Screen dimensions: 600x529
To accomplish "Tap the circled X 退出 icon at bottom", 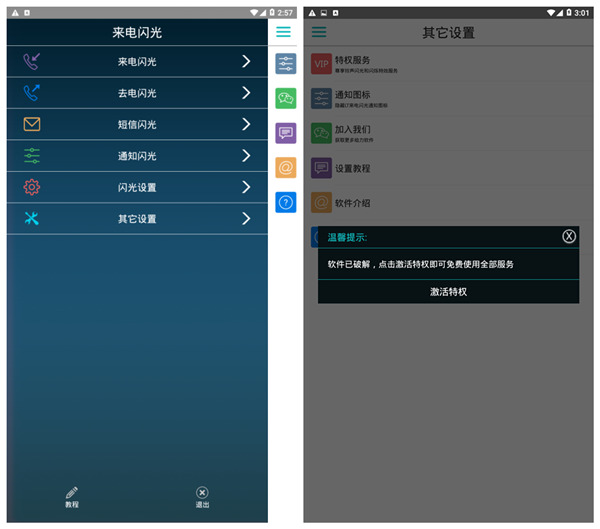I will click(202, 493).
